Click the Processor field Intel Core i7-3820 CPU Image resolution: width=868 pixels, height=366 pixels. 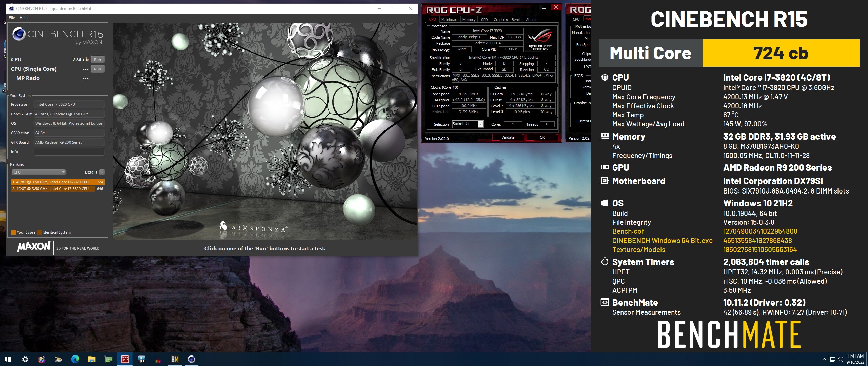coord(69,104)
